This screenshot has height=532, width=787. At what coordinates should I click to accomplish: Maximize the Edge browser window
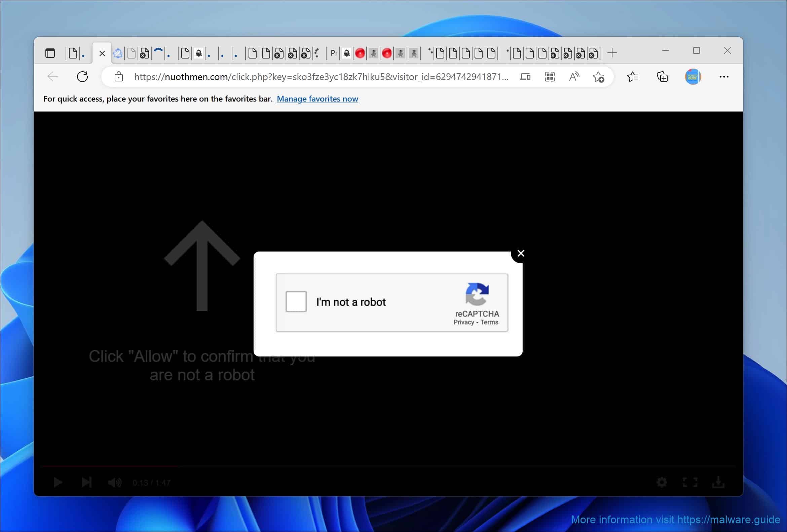click(x=696, y=51)
